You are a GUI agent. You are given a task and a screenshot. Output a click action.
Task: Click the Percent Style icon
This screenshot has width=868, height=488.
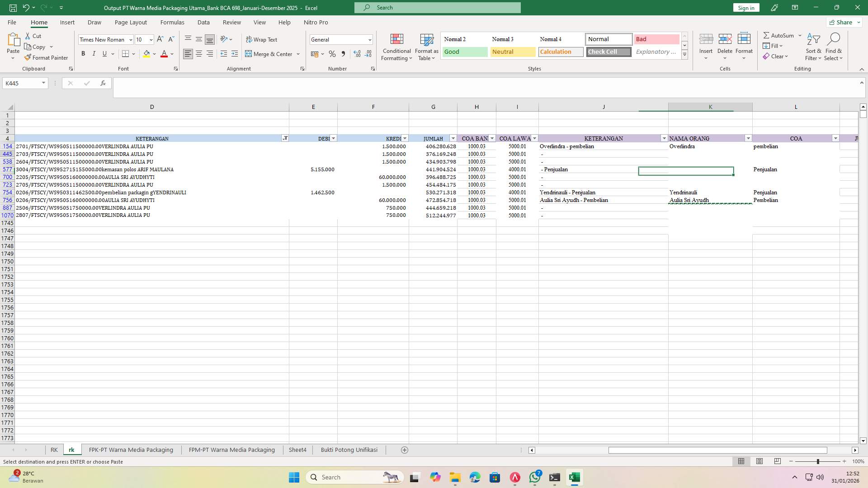[x=332, y=54]
